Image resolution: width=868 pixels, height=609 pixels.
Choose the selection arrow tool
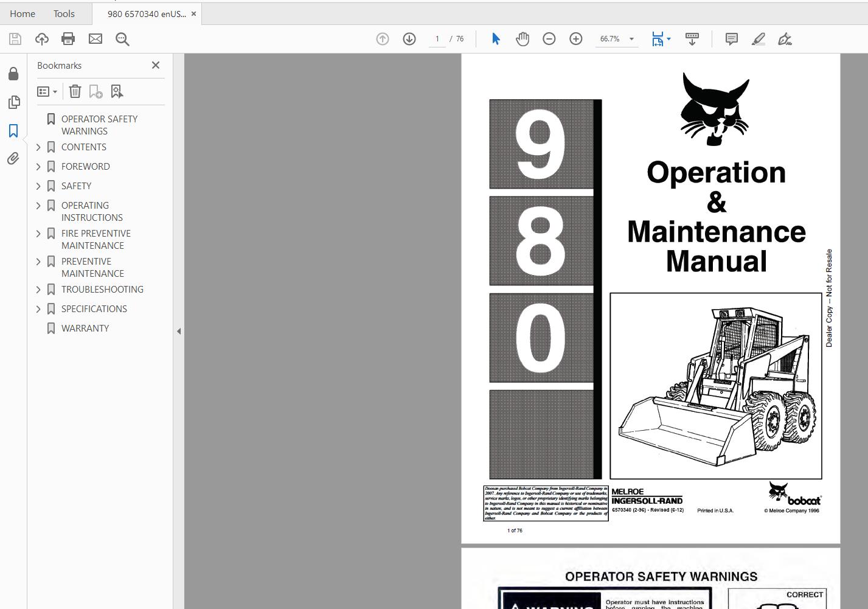point(496,39)
